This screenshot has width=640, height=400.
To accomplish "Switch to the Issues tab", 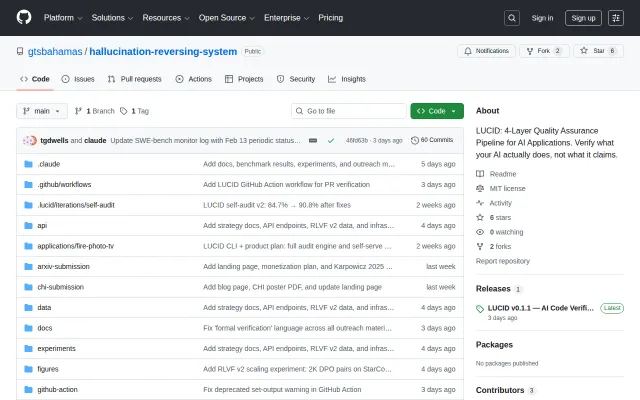I will (x=78, y=79).
